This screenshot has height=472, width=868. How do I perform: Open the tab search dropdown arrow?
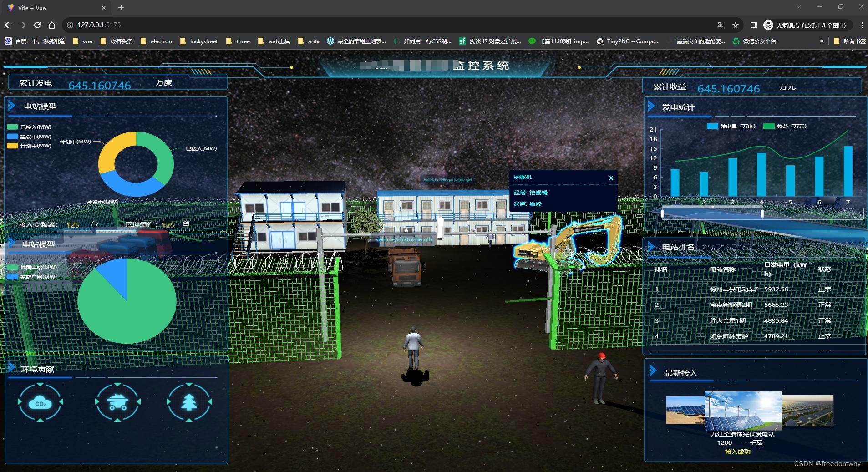click(798, 7)
